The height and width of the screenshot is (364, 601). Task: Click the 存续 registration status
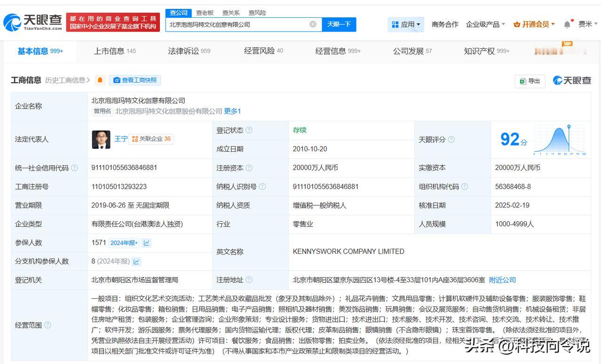300,130
